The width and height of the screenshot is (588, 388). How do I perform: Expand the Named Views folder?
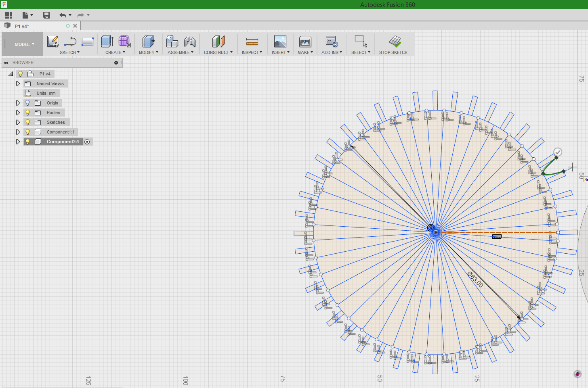pyautogui.click(x=18, y=83)
